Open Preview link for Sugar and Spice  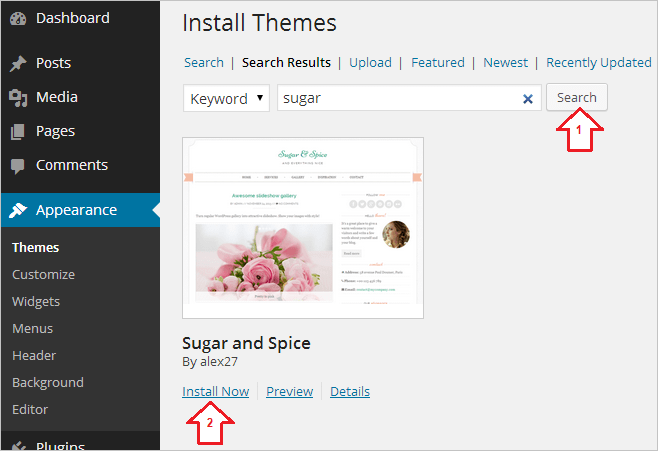click(289, 391)
